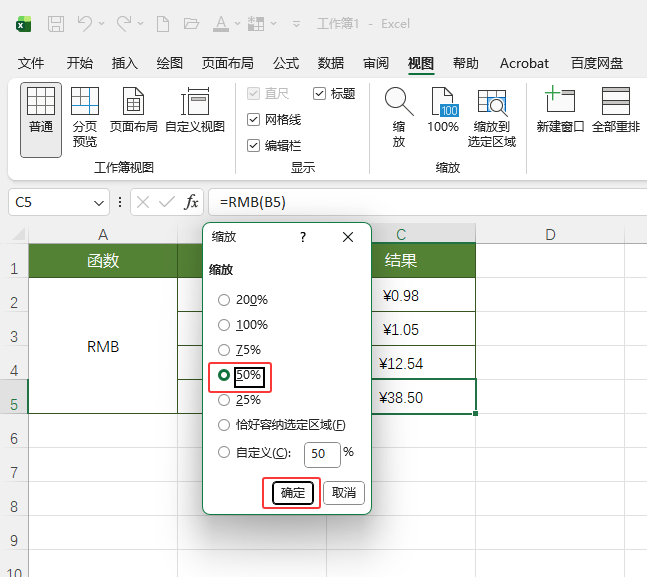The height and width of the screenshot is (577, 647).
Task: Open Page Break Preview (分页预览)
Action: click(x=85, y=118)
